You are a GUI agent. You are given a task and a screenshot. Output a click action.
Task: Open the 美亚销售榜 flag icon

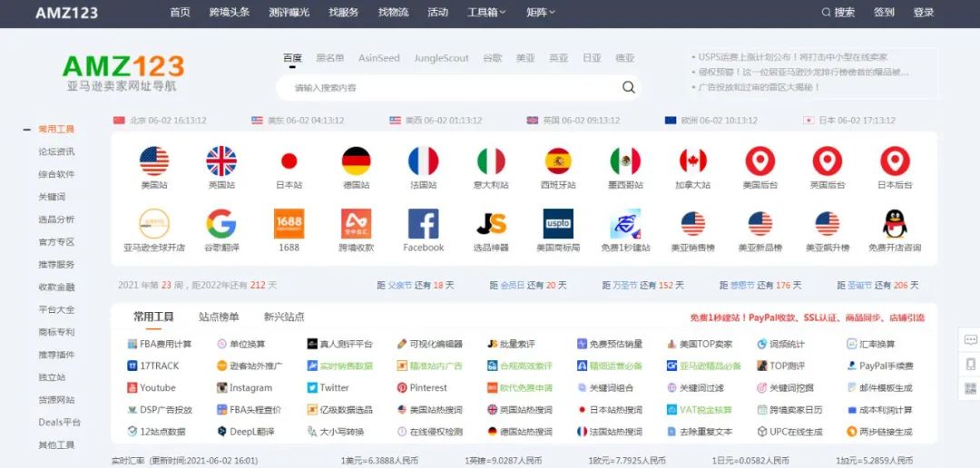tap(693, 224)
